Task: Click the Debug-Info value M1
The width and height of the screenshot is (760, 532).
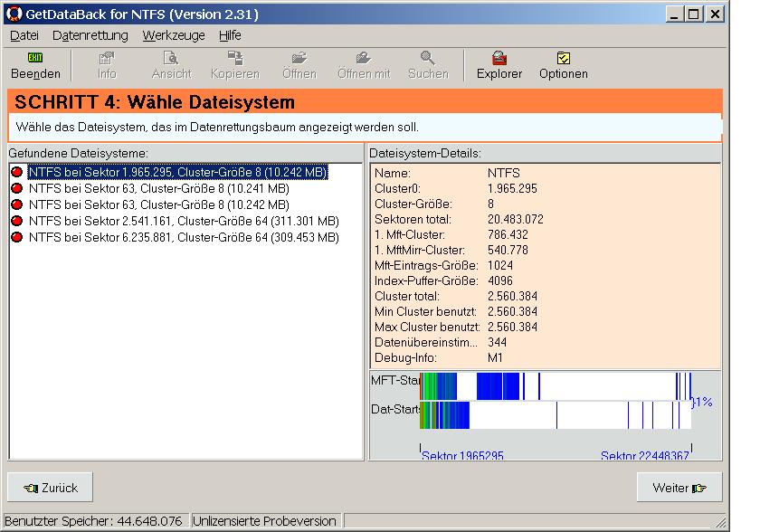Action: pos(495,358)
